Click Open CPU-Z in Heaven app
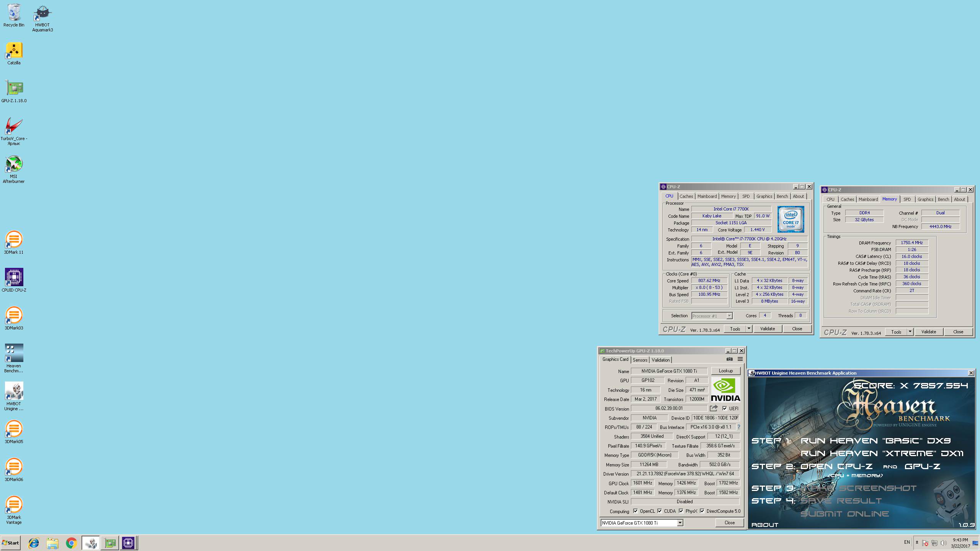The image size is (980, 551). [836, 466]
